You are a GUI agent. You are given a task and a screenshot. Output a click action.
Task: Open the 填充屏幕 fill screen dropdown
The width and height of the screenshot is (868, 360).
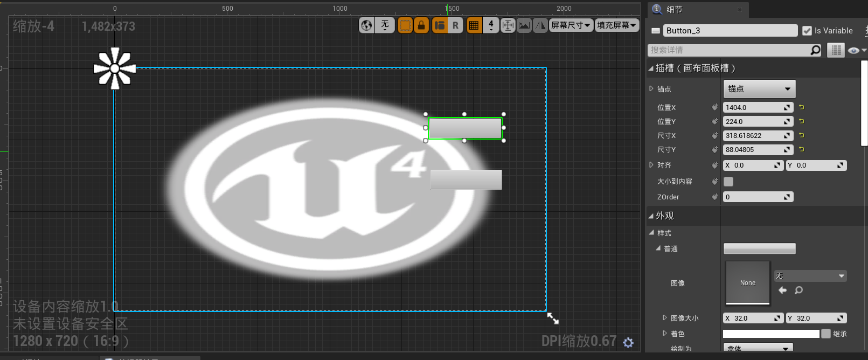617,25
